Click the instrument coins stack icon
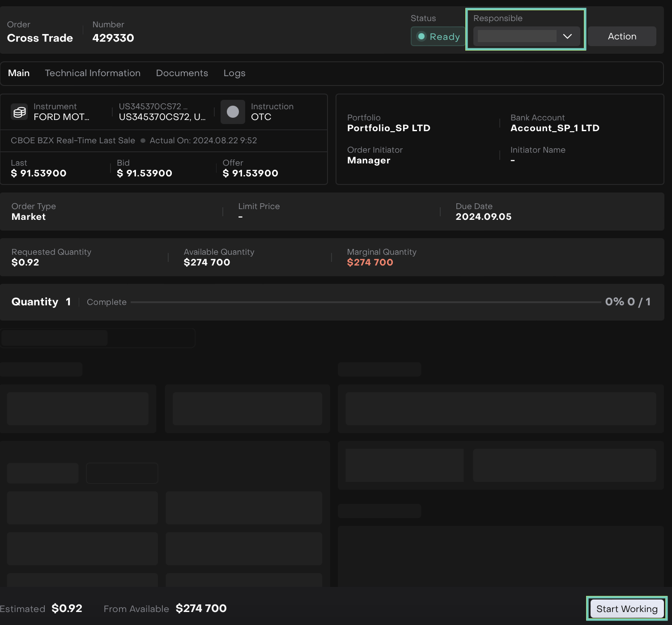This screenshot has width=672, height=625. coord(19,112)
